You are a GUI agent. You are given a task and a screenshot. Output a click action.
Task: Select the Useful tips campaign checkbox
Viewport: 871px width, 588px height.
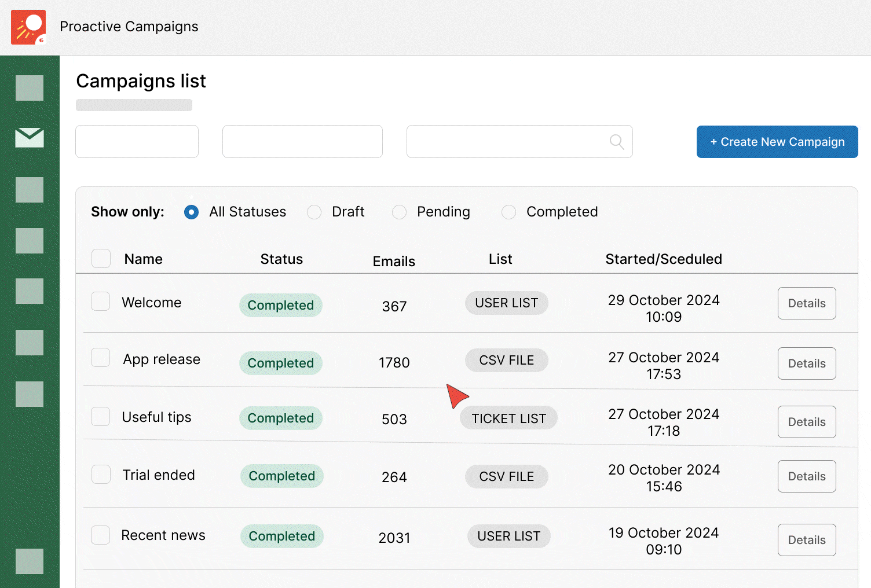(101, 417)
